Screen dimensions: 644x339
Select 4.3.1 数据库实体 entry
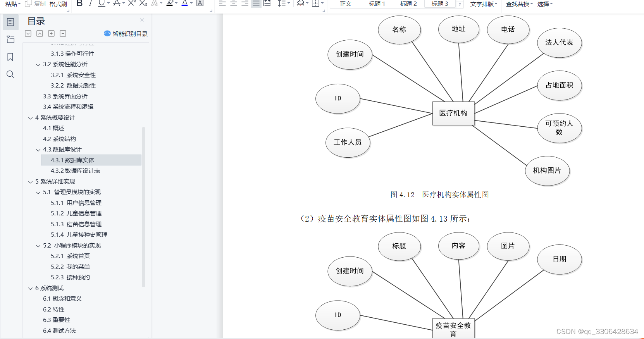(91, 160)
